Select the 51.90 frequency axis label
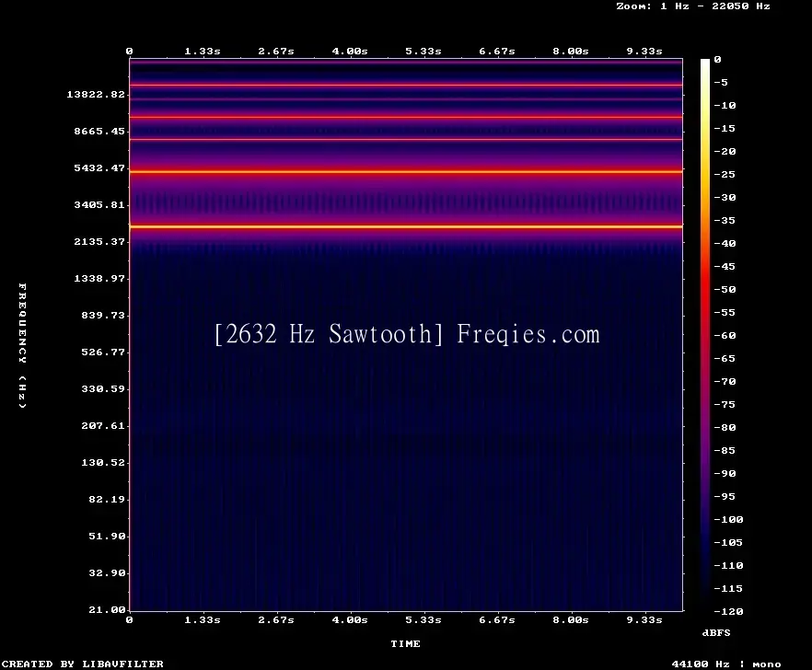 [x=107, y=536]
